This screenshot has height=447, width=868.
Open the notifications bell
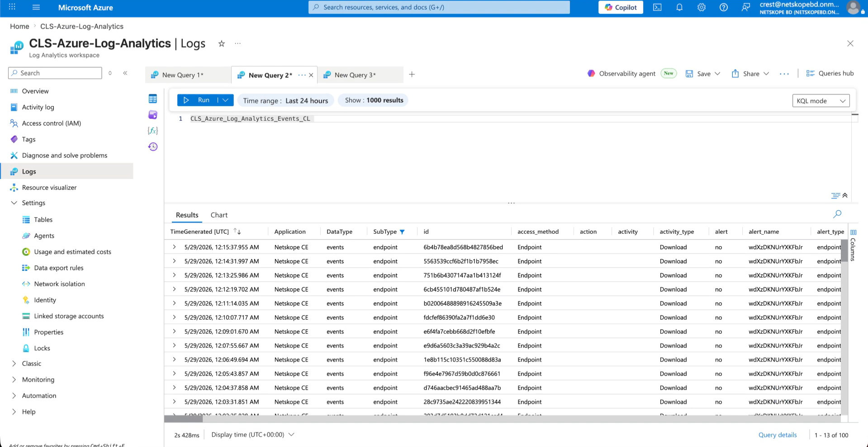point(679,7)
